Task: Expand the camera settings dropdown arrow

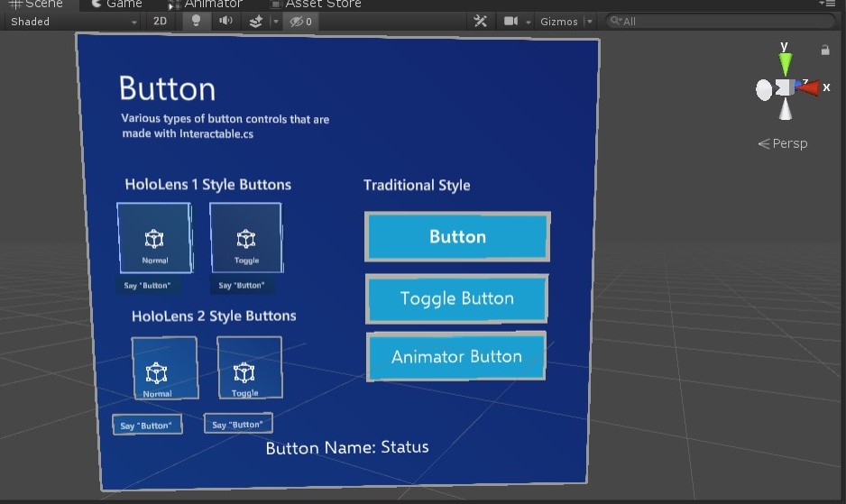Action: click(529, 23)
